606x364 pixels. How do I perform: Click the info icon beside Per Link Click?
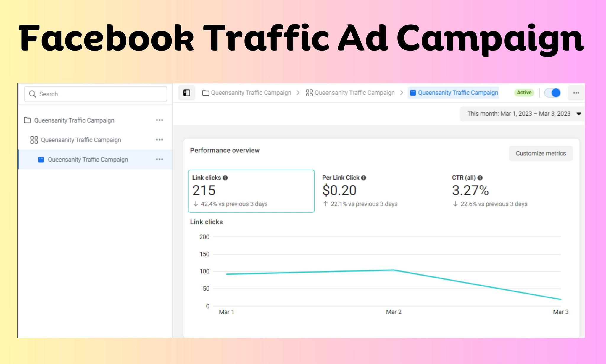(x=364, y=178)
